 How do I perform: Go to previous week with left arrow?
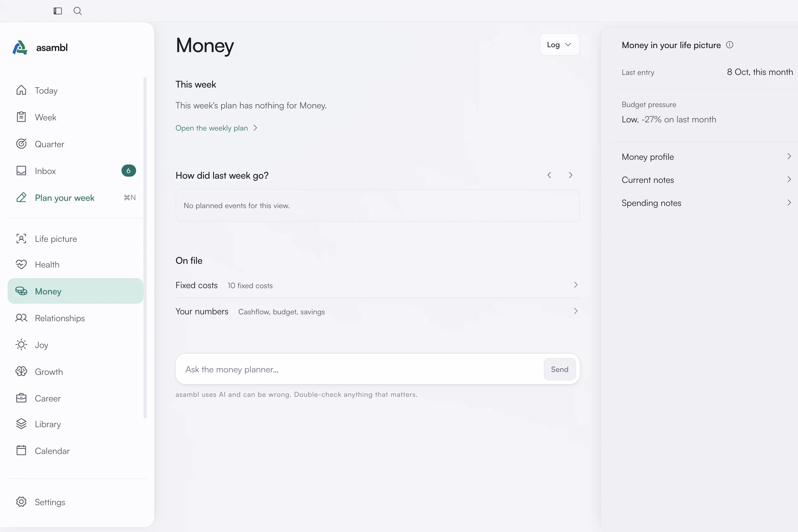(549, 175)
